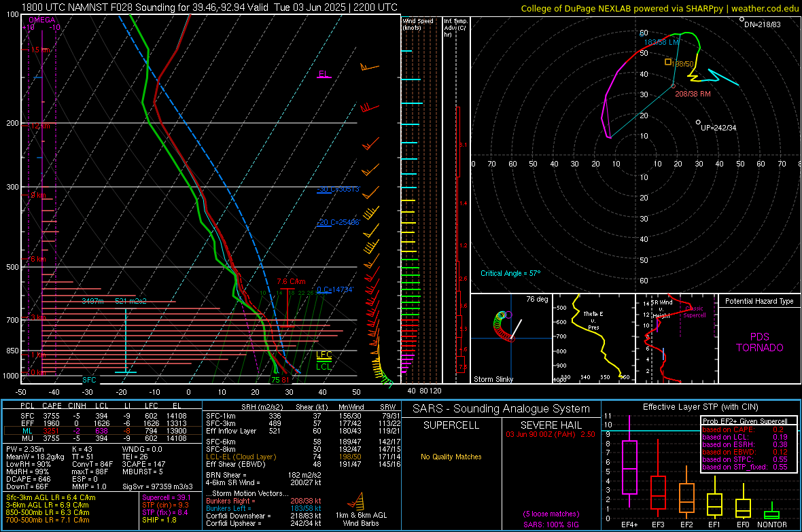Click the OMEGA label on the skew-T
Viewport: 802px width, 532px height.
(41, 20)
